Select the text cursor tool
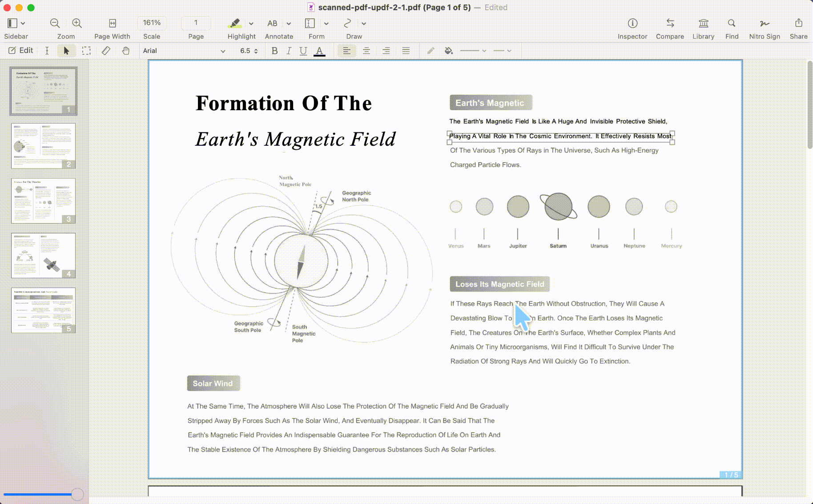The width and height of the screenshot is (813, 504). coord(47,51)
